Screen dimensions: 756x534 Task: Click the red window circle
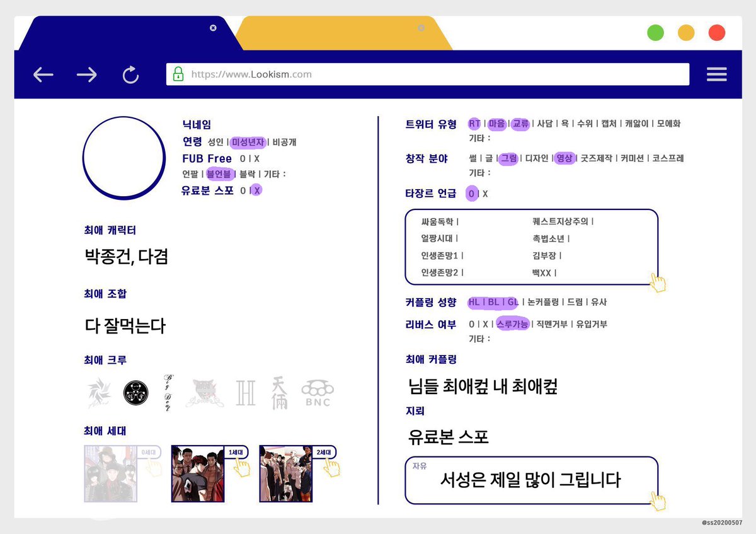[717, 33]
